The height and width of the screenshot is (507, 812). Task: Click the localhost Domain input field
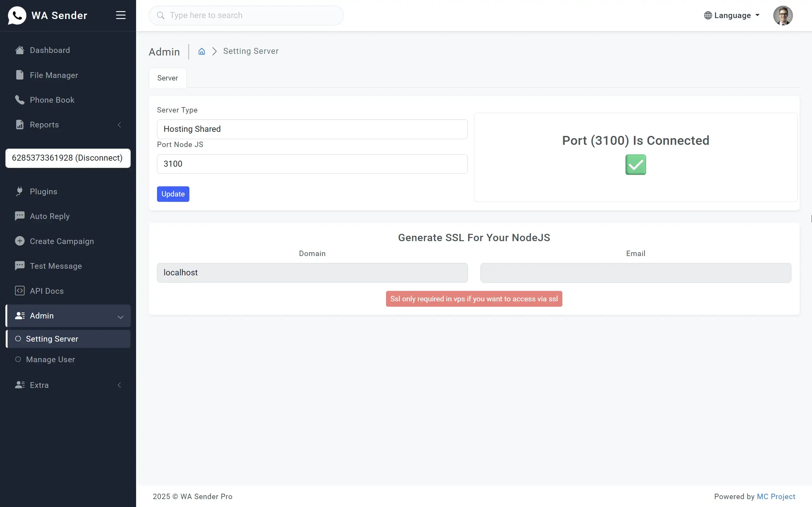[x=312, y=273]
